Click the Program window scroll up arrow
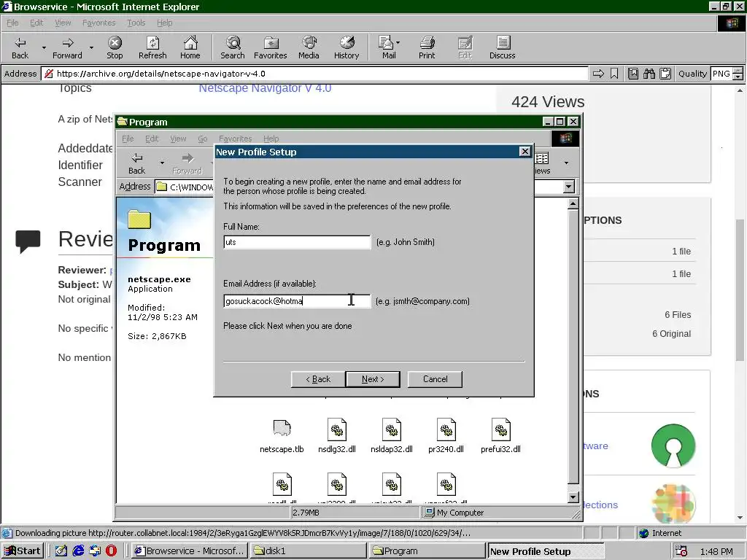The height and width of the screenshot is (560, 747). point(573,204)
